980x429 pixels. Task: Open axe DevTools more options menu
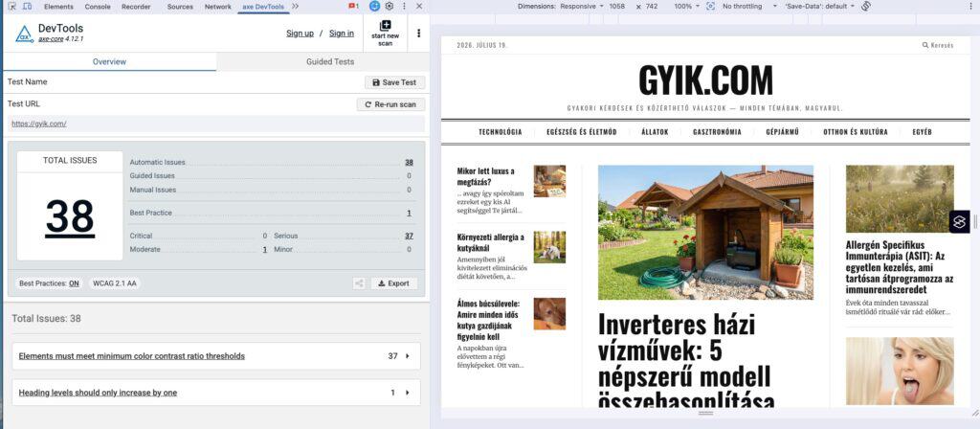coord(419,34)
